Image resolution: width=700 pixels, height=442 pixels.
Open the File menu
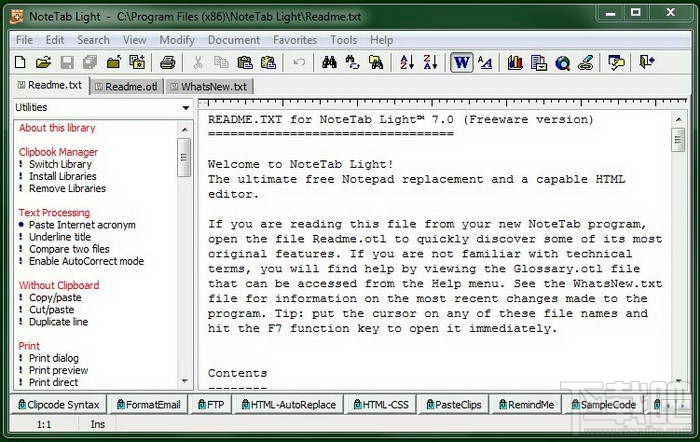click(x=24, y=40)
